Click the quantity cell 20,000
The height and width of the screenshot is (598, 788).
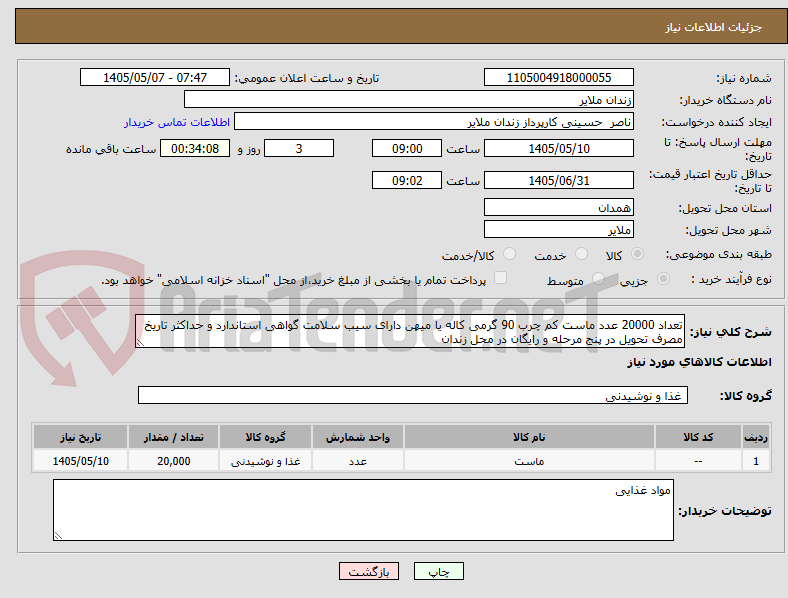pos(173,461)
